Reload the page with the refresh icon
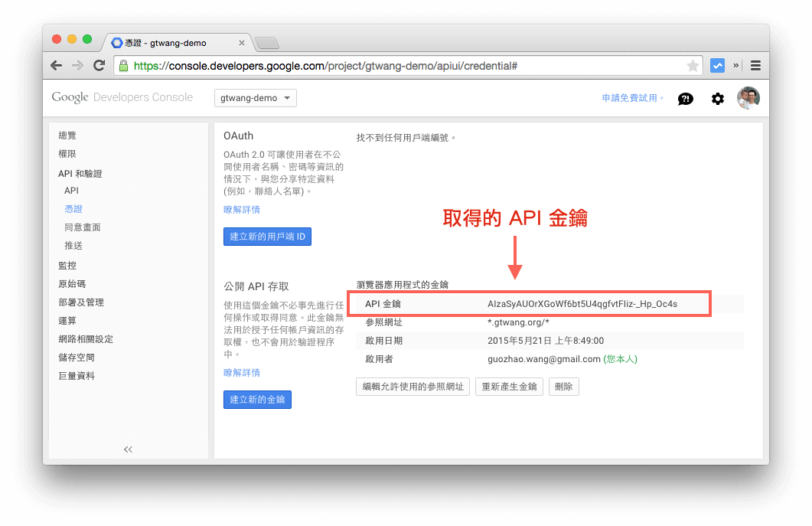The height and width of the screenshot is (526, 812). [99, 65]
